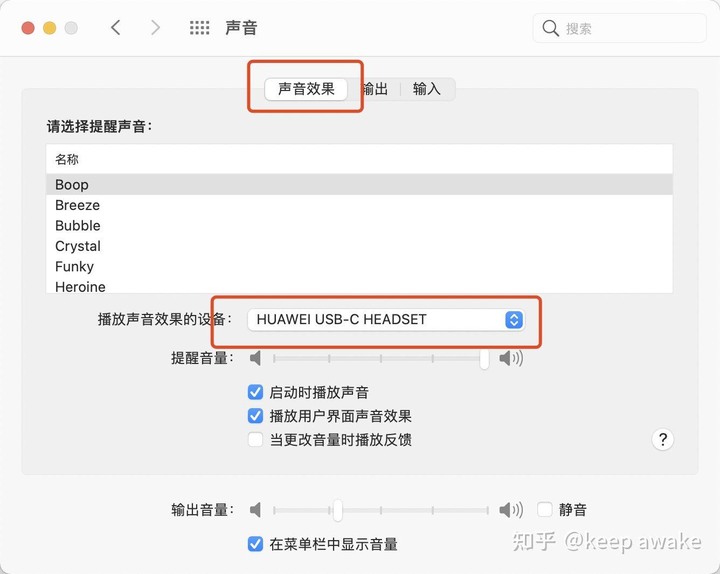Switch to the 输出 tab

pos(375,89)
